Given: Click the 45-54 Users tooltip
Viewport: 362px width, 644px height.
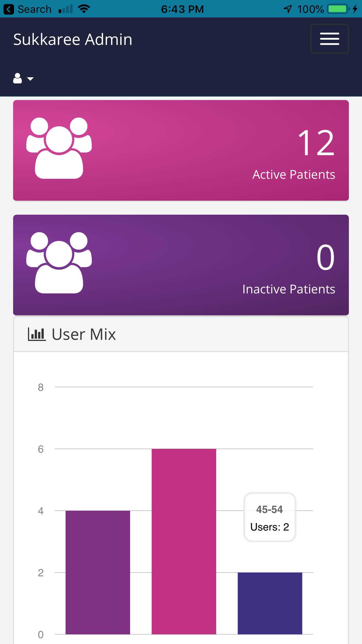Looking at the screenshot, I should [270, 517].
